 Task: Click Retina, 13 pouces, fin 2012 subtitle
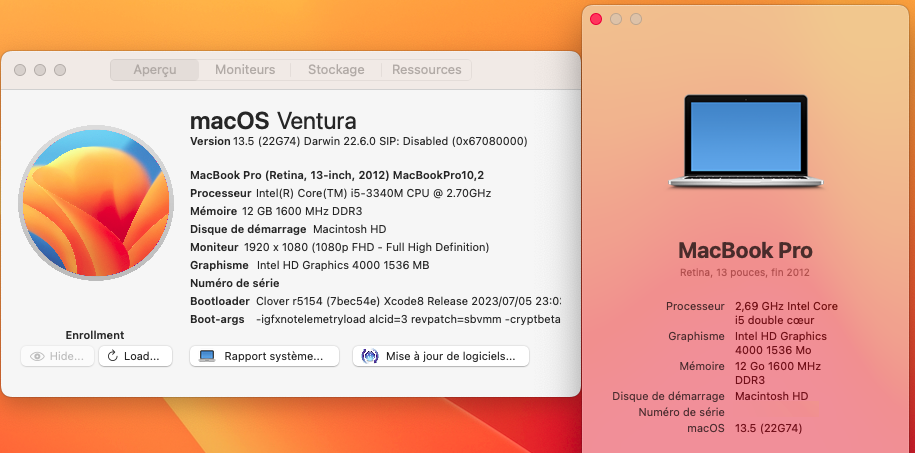pyautogui.click(x=745, y=273)
